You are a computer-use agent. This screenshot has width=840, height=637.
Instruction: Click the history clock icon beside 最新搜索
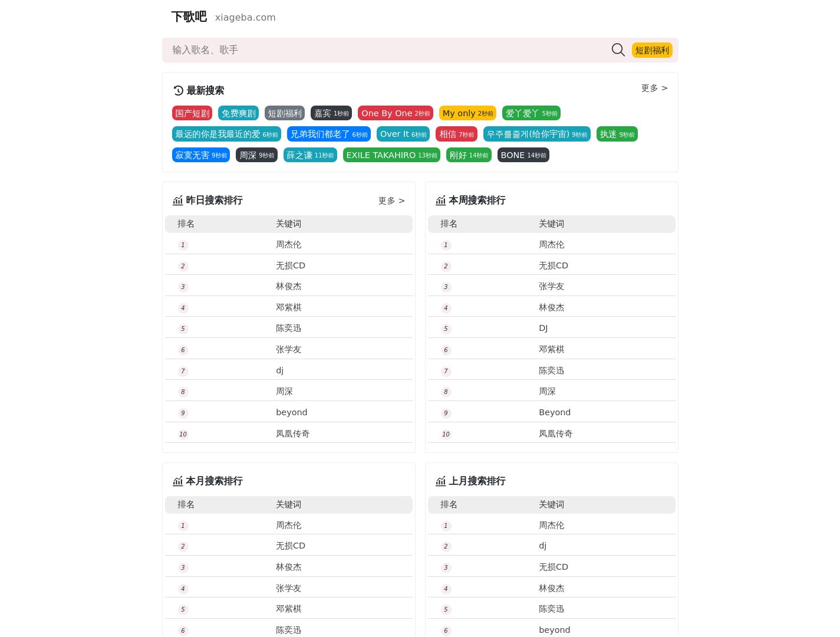178,90
